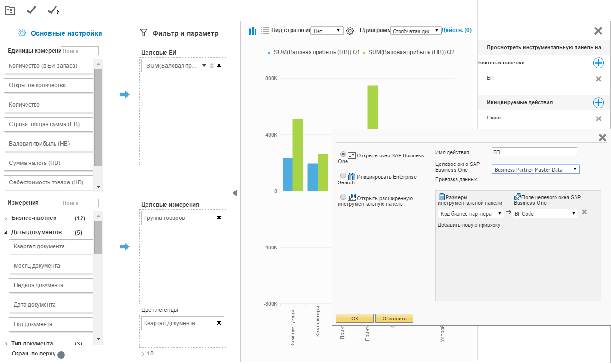
Task: Collapse Даты документов dimension group
Action: point(6,233)
